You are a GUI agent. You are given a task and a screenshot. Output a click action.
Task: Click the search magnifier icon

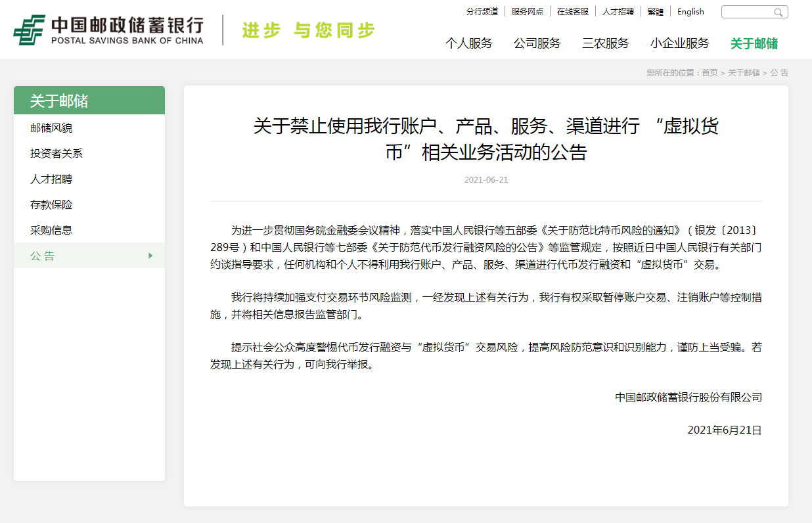778,12
